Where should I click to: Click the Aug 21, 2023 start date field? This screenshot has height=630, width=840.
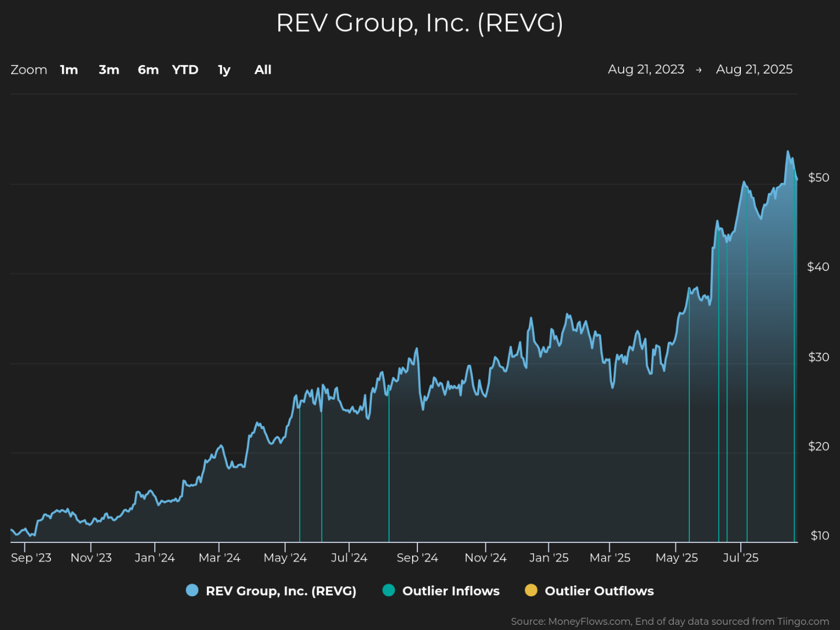(x=646, y=70)
